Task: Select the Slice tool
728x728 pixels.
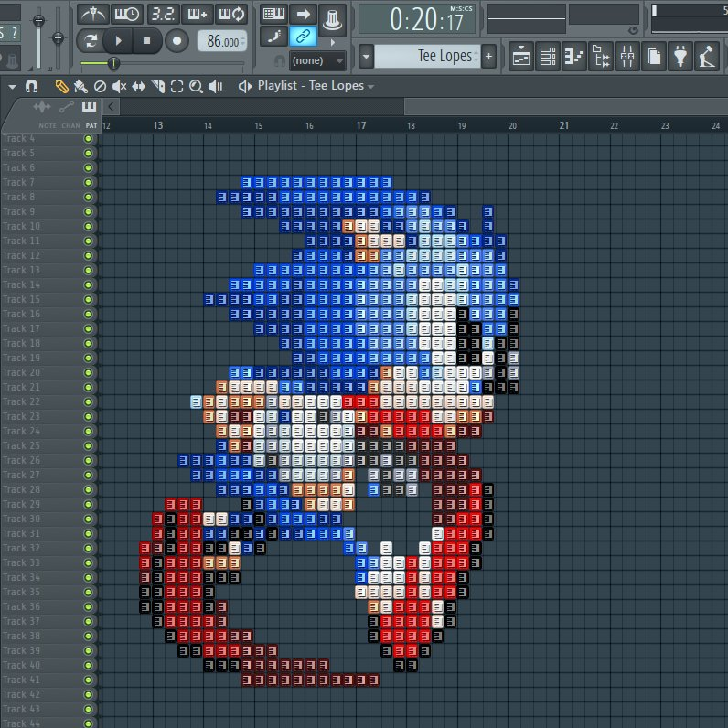Action: [x=158, y=86]
